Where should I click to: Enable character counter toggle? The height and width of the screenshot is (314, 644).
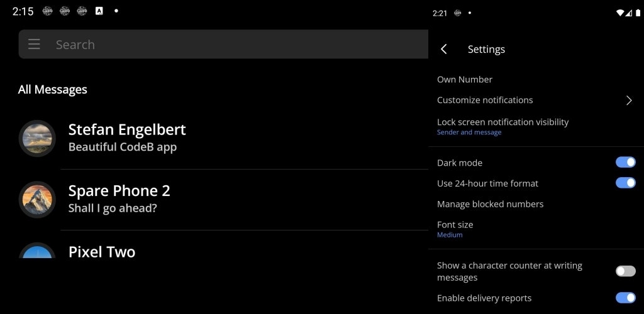coord(626,271)
